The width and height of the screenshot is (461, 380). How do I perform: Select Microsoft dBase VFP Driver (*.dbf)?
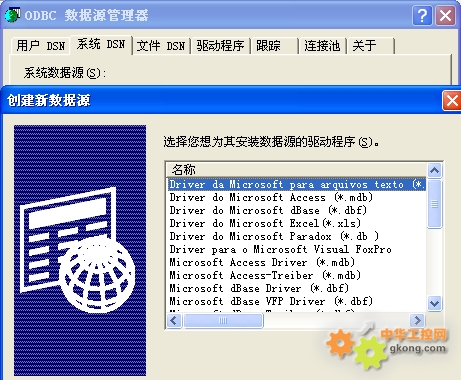271,301
